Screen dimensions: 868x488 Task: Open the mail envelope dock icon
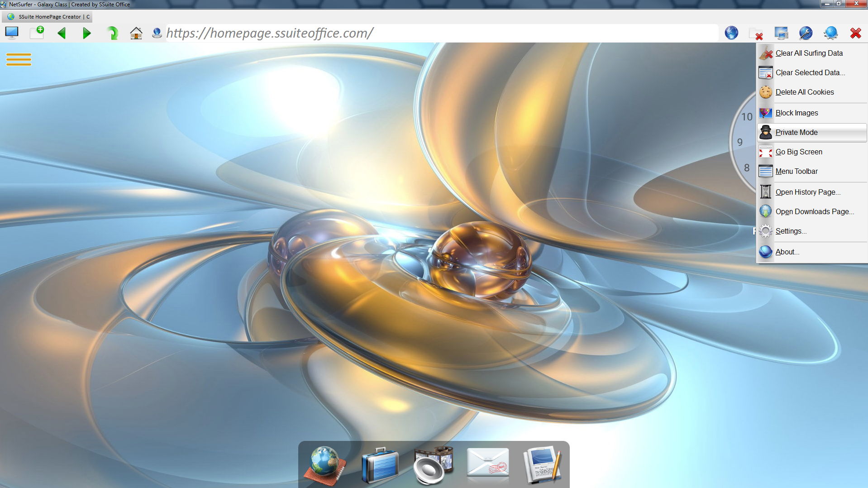(488, 463)
